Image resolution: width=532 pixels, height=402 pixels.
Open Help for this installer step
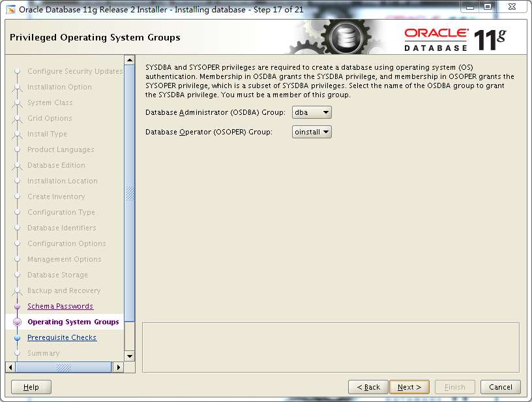tap(31, 386)
